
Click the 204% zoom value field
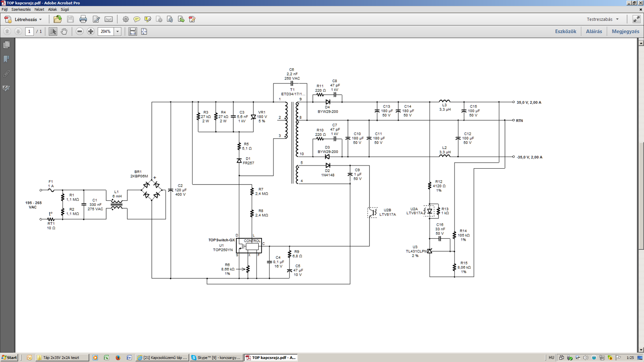click(106, 31)
